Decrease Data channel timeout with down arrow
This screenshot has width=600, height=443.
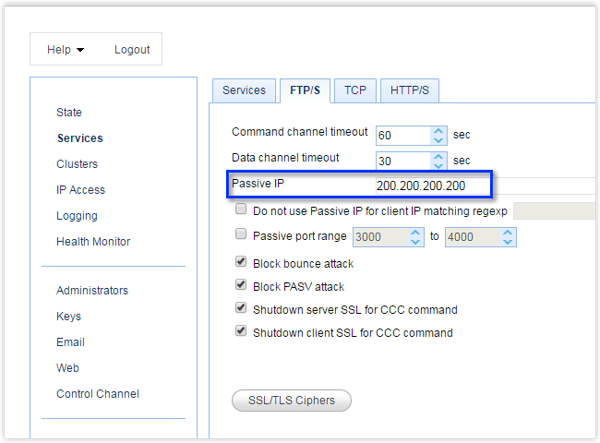tap(438, 165)
